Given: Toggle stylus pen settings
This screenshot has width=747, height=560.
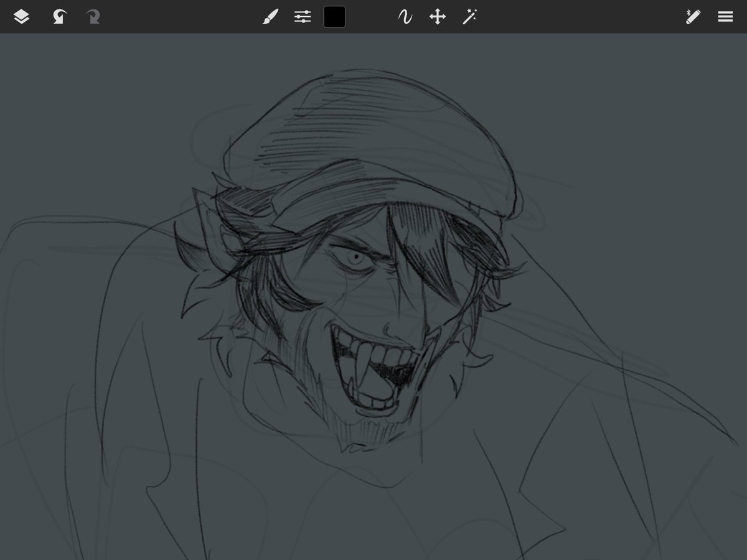Looking at the screenshot, I should pos(692,17).
